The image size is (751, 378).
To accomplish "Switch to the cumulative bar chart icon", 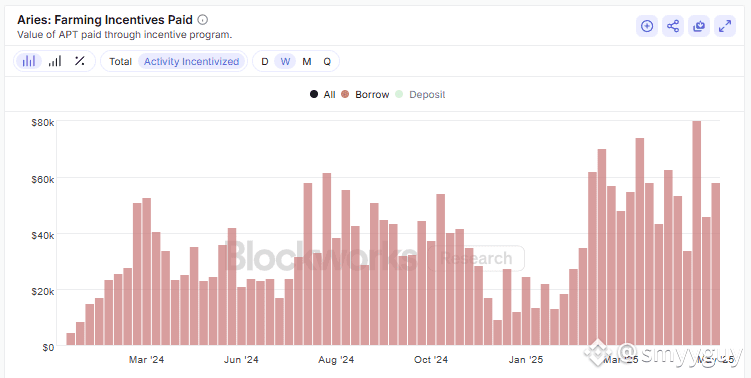I will point(55,61).
